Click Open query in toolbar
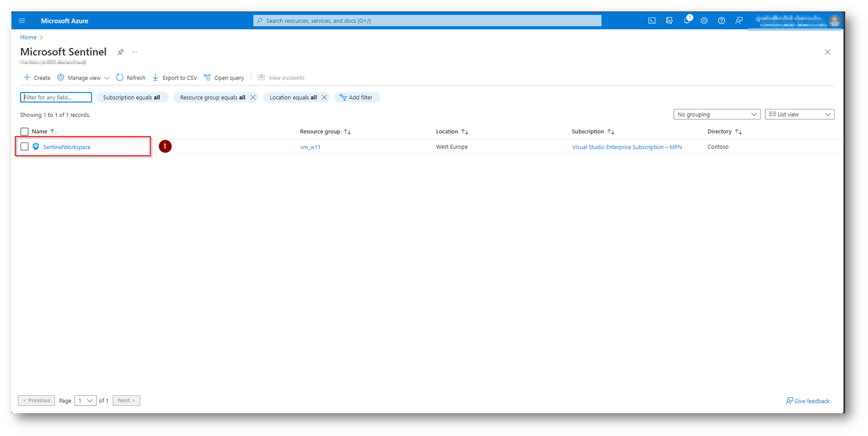 coord(224,78)
